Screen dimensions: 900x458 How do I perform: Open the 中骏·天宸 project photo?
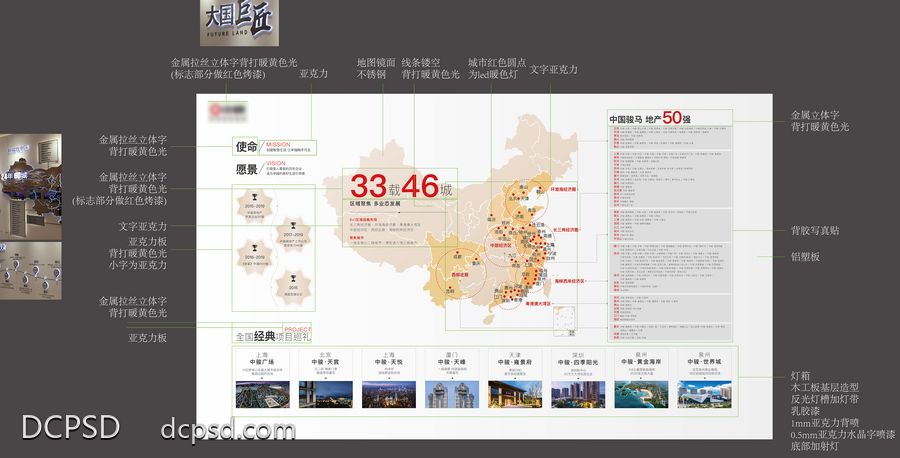(325, 394)
